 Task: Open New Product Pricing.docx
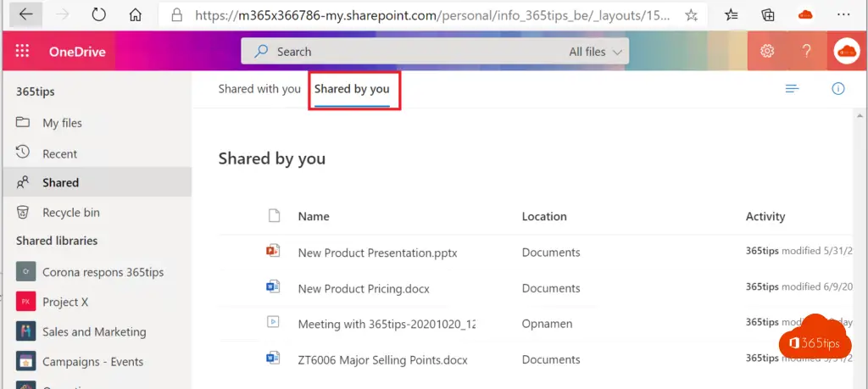click(x=364, y=289)
